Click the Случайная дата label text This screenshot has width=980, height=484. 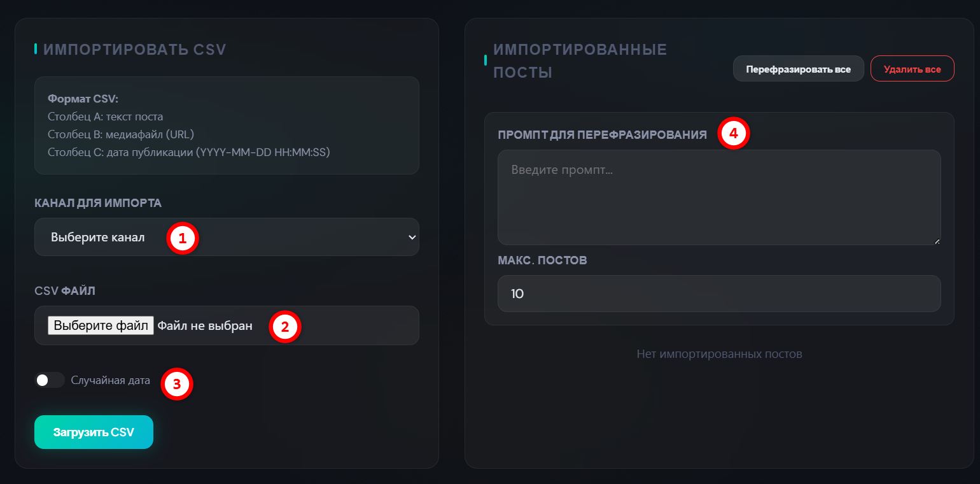click(x=111, y=380)
